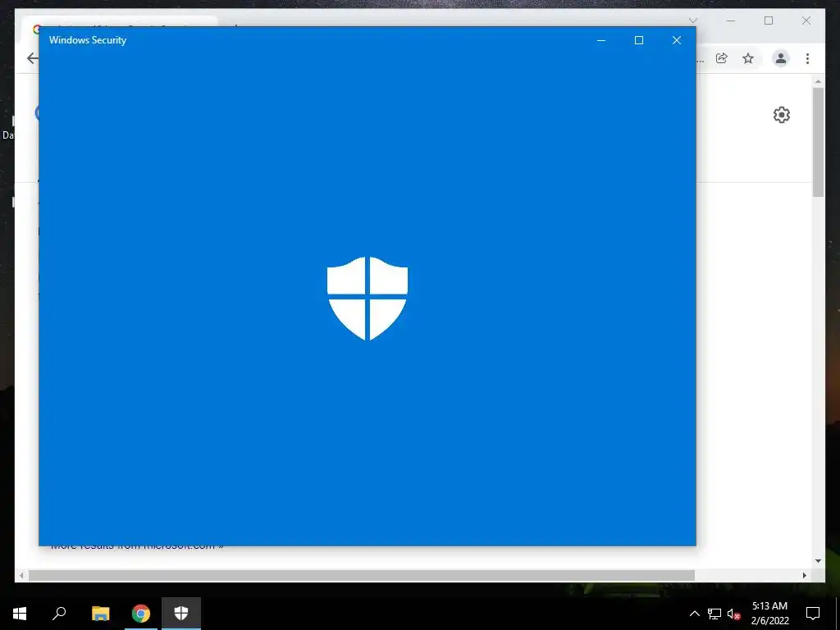
Task: Click the Chrome back arrow
Action: tap(32, 58)
